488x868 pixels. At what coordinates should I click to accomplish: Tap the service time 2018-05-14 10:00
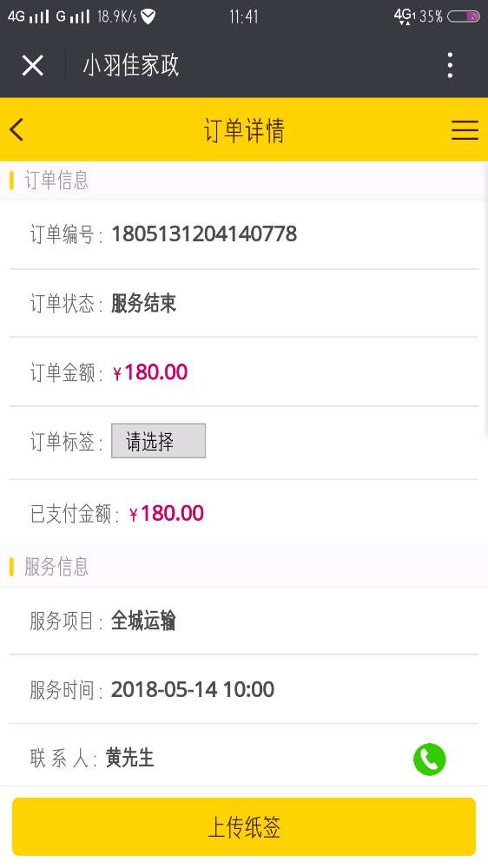(193, 690)
